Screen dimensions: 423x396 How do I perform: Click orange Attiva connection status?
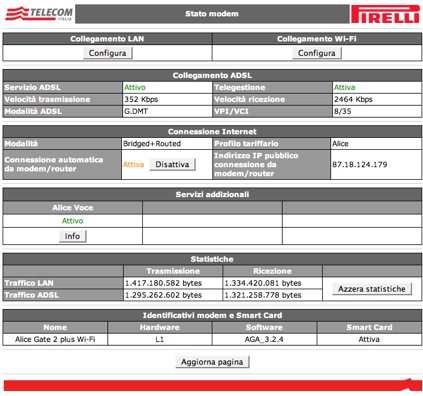point(133,164)
